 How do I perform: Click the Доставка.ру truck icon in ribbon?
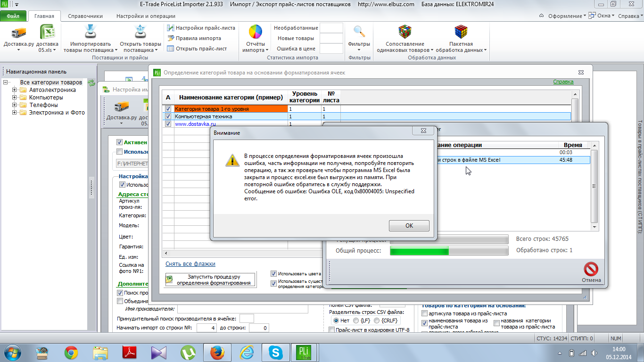pyautogui.click(x=19, y=33)
